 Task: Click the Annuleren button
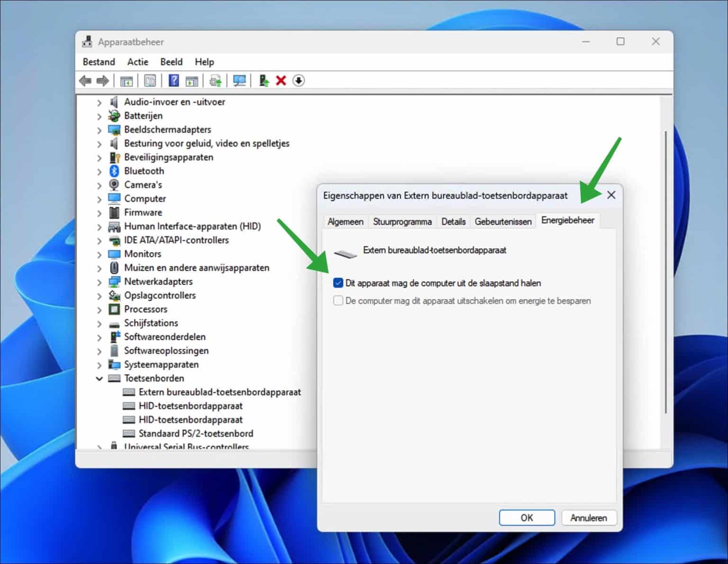(x=589, y=518)
